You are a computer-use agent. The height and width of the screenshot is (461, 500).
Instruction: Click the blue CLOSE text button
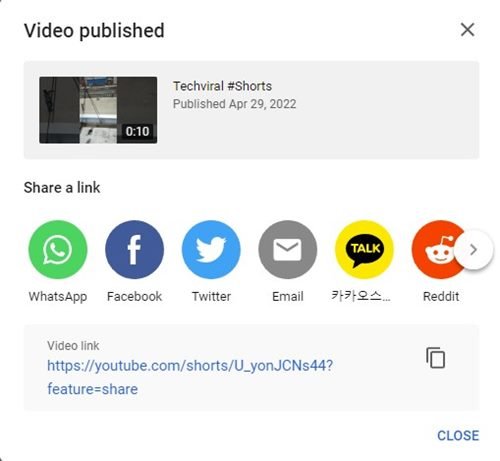[458, 435]
